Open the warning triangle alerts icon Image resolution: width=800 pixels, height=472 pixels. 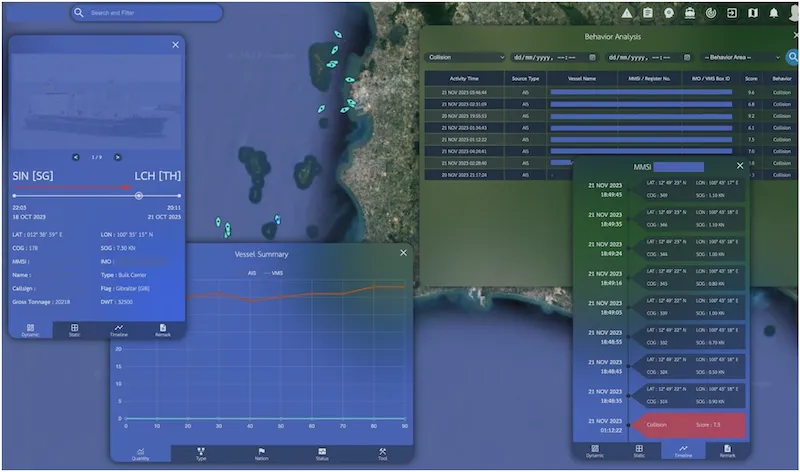point(627,13)
